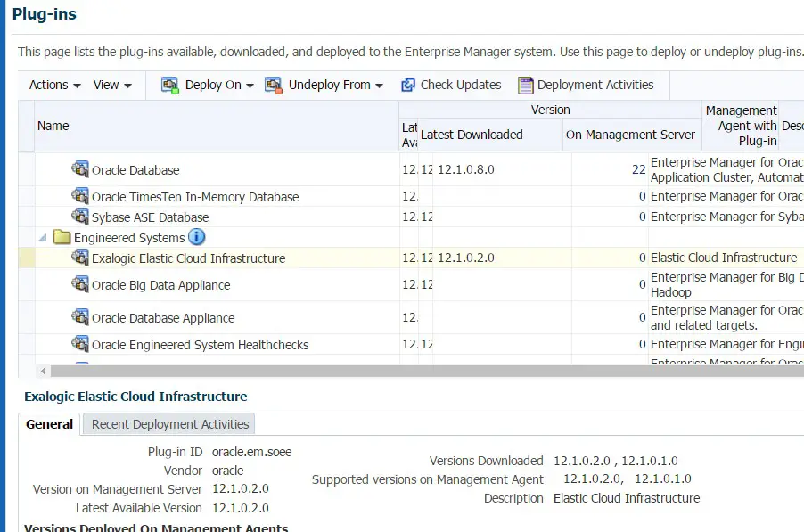This screenshot has width=804, height=532.
Task: Click the Supported versions on Management Agent value
Action: (x=628, y=479)
